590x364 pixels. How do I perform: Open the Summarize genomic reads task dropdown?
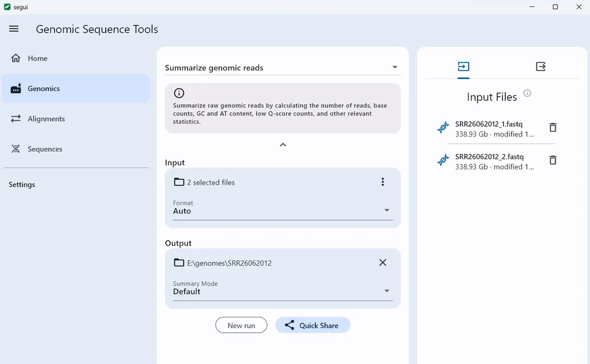click(283, 68)
